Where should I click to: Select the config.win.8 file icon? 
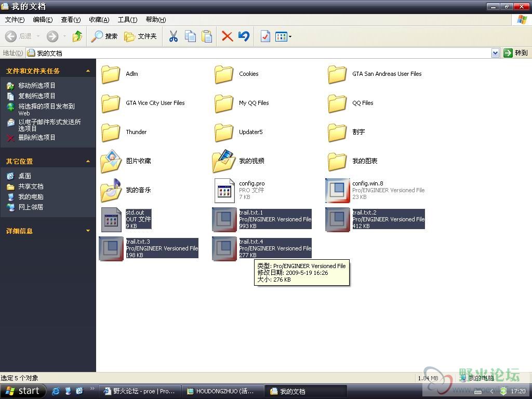(337, 190)
